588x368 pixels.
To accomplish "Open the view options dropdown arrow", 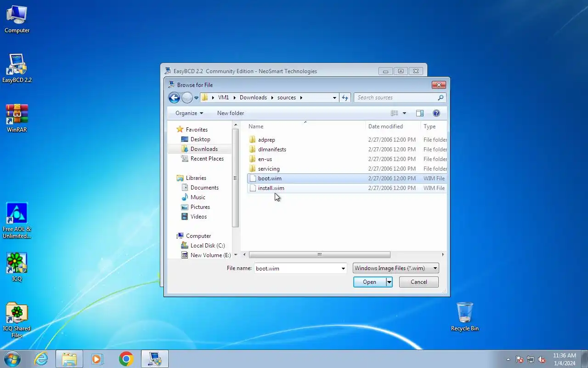I will 404,113.
